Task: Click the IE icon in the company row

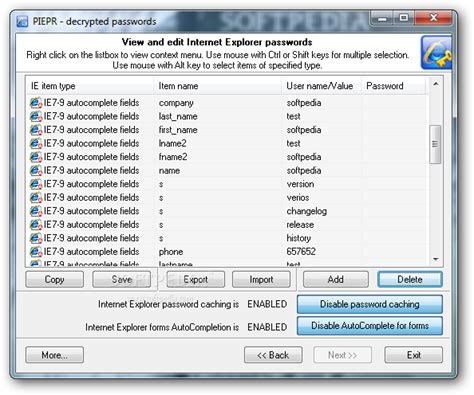Action: 36,103
